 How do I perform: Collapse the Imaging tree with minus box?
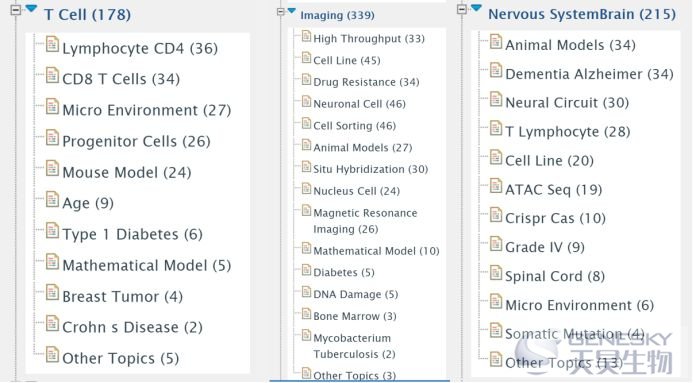click(x=281, y=12)
